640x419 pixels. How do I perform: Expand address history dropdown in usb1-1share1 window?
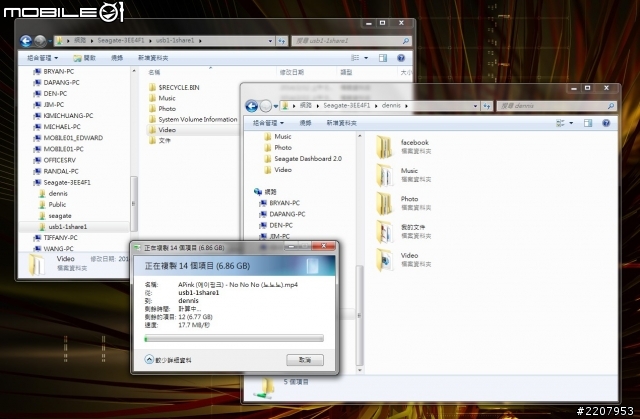[x=270, y=41]
